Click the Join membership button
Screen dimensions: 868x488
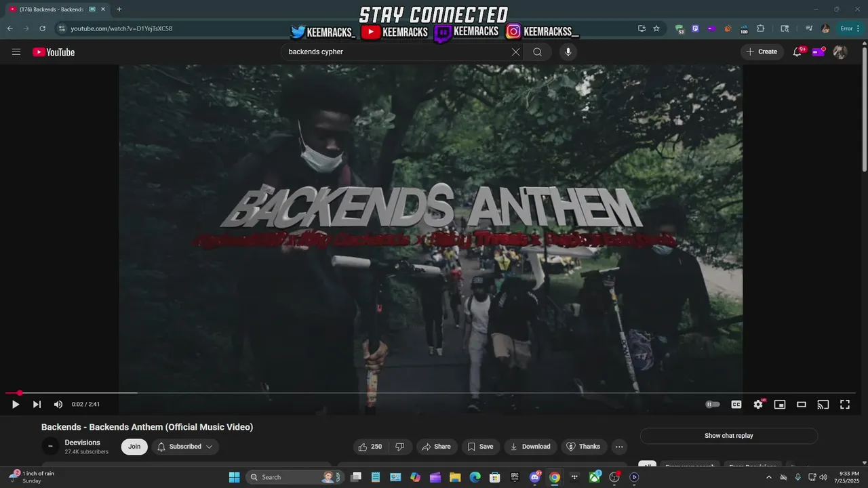click(134, 447)
